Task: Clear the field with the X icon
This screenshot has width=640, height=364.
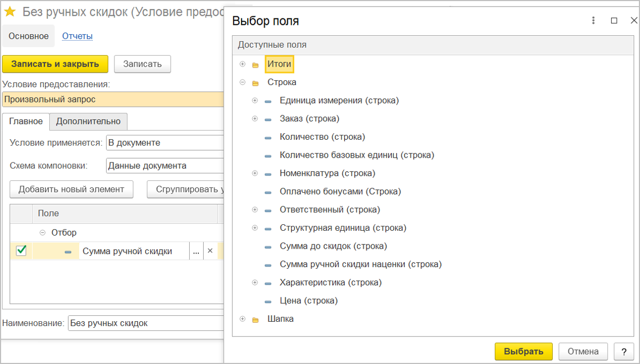Action: [210, 251]
